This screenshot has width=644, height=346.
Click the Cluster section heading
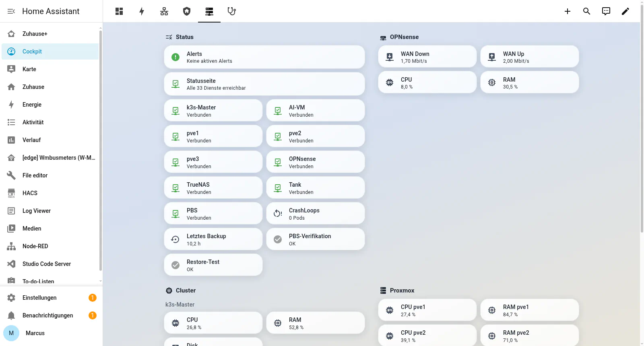[186, 290]
